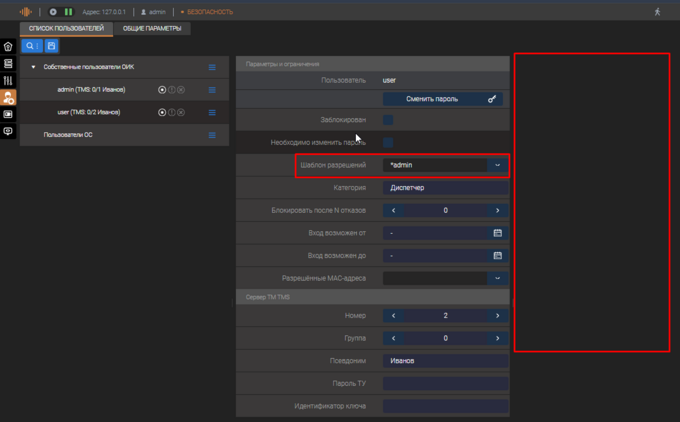Increase 'Блокировать после N отказов' value
The height and width of the screenshot is (422, 680).
(497, 211)
